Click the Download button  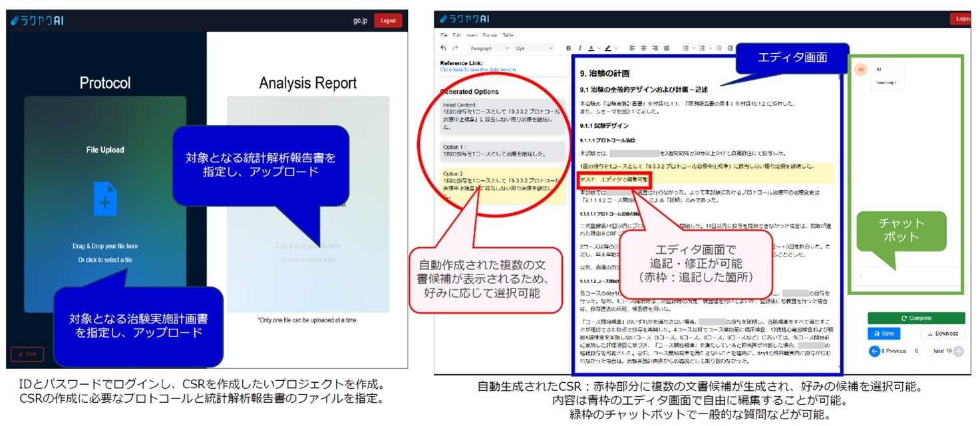[x=943, y=334]
